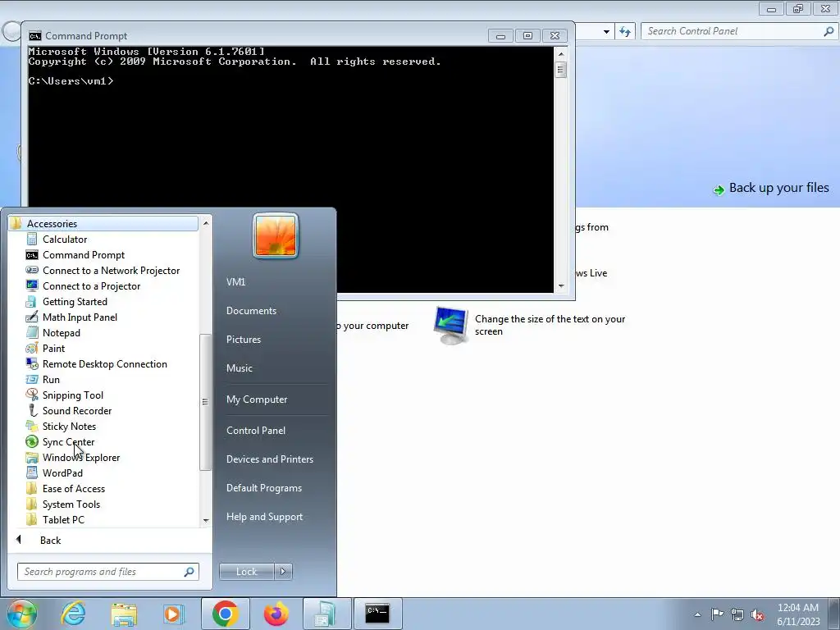Open My Computer from the Start menu
The width and height of the screenshot is (840, 630).
(x=257, y=399)
